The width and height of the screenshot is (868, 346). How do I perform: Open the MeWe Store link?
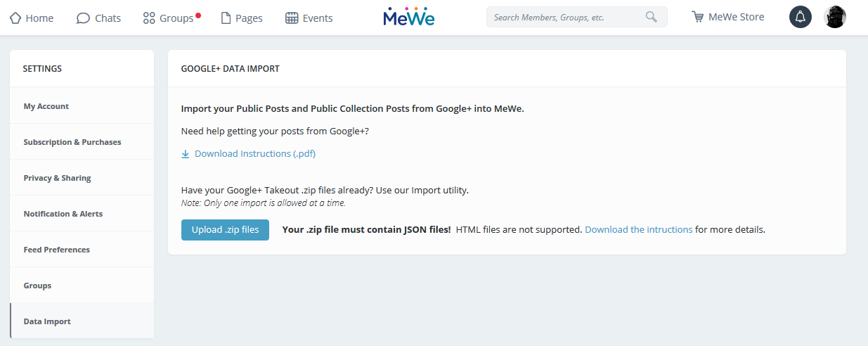pos(727,17)
